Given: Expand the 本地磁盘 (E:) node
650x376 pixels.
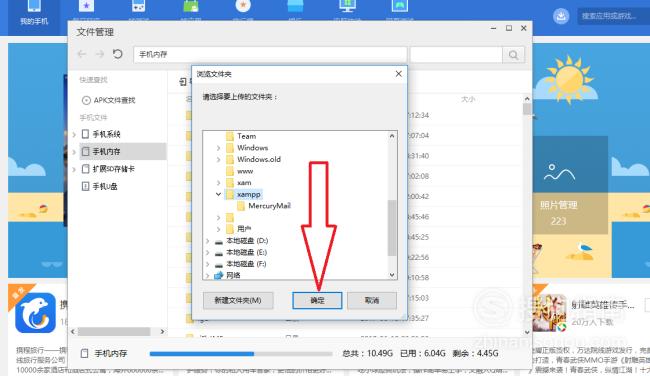Looking at the screenshot, I should 208,252.
